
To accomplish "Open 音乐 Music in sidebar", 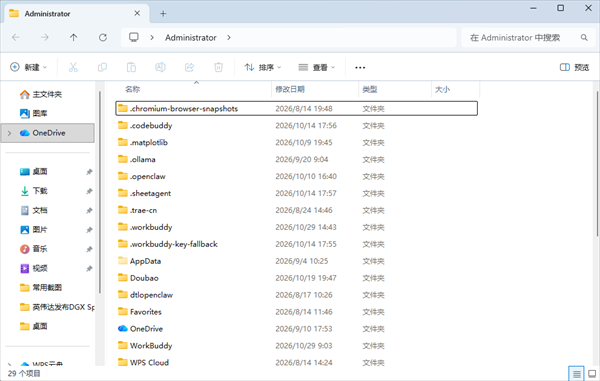I will pyautogui.click(x=34, y=249).
